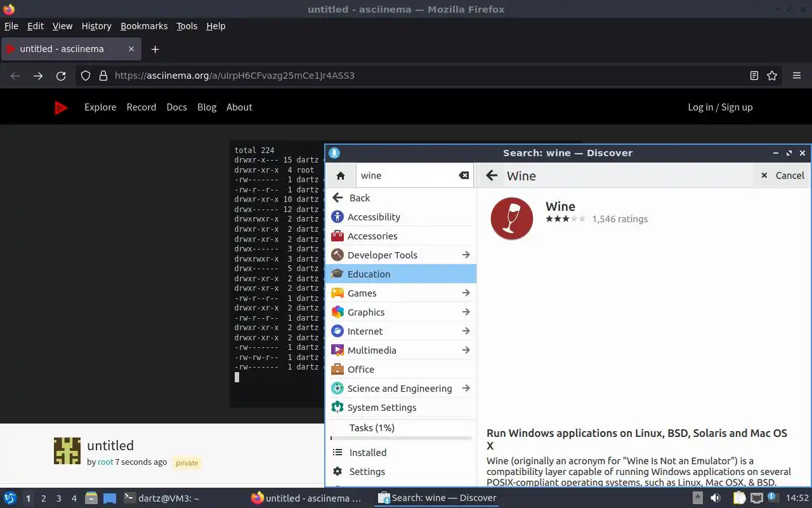The width and height of the screenshot is (812, 508).
Task: Expand the Developer Tools subcategories arrow
Action: (x=466, y=255)
